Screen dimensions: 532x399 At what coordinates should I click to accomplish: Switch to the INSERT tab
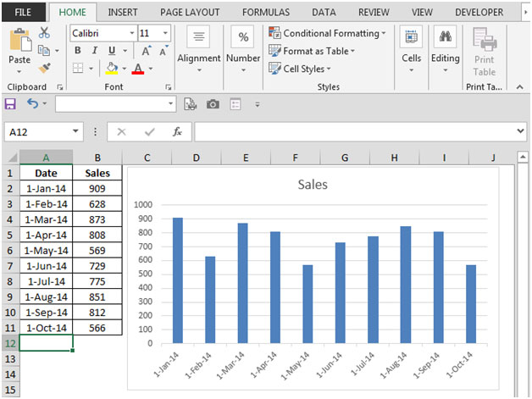pyautogui.click(x=123, y=13)
